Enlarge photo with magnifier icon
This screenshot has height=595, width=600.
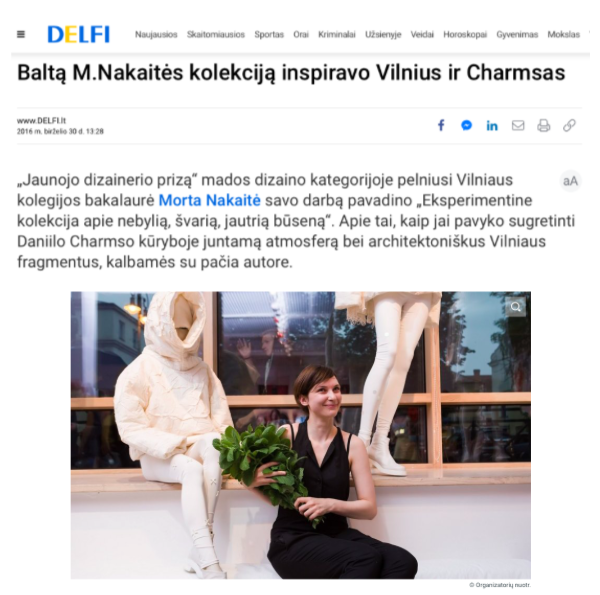point(515,307)
